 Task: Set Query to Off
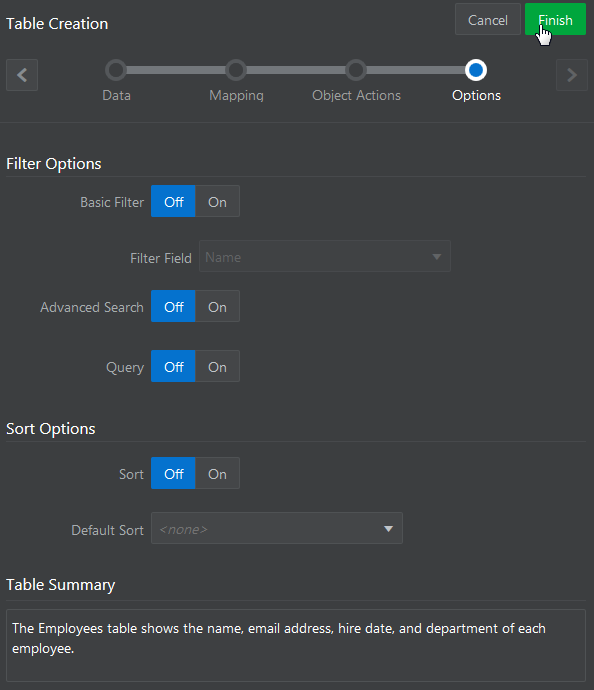coord(173,367)
